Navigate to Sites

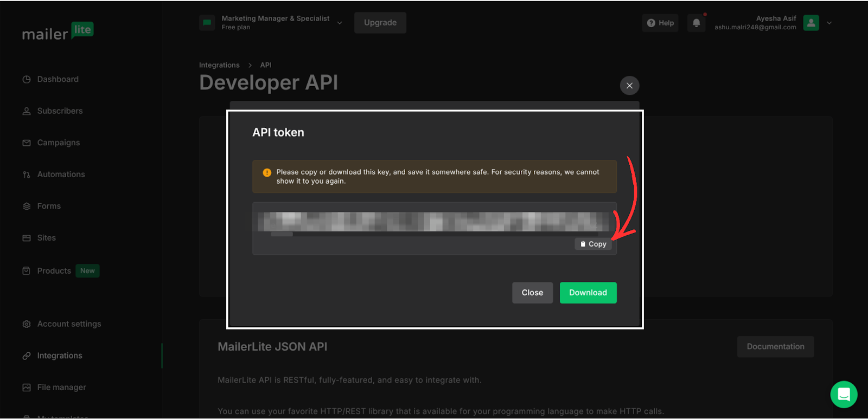coord(47,238)
